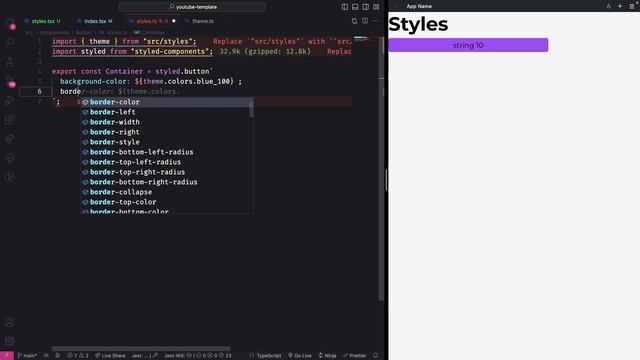This screenshot has width=640, height=360.
Task: Open the editor More Actions ellipsis
Action: [x=375, y=21]
